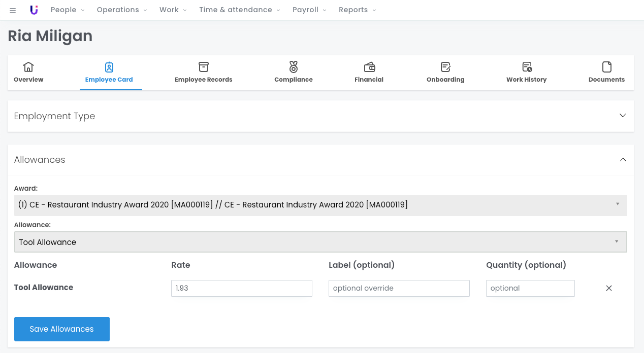Click the Rate input field
644x353 pixels.
click(241, 288)
